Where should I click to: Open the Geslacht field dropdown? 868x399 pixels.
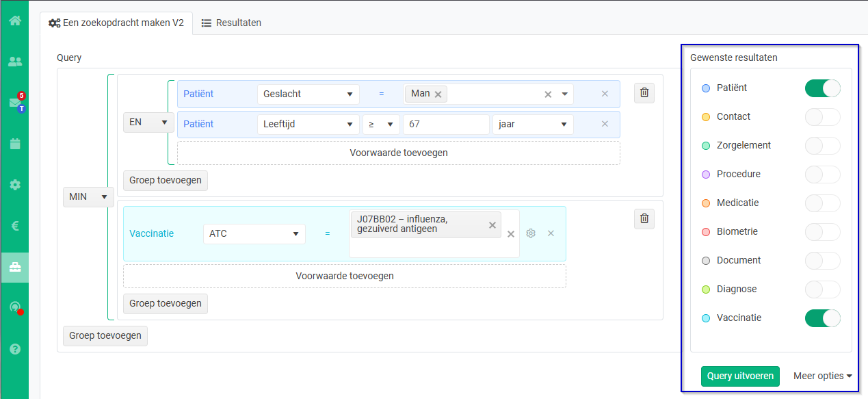coord(308,94)
